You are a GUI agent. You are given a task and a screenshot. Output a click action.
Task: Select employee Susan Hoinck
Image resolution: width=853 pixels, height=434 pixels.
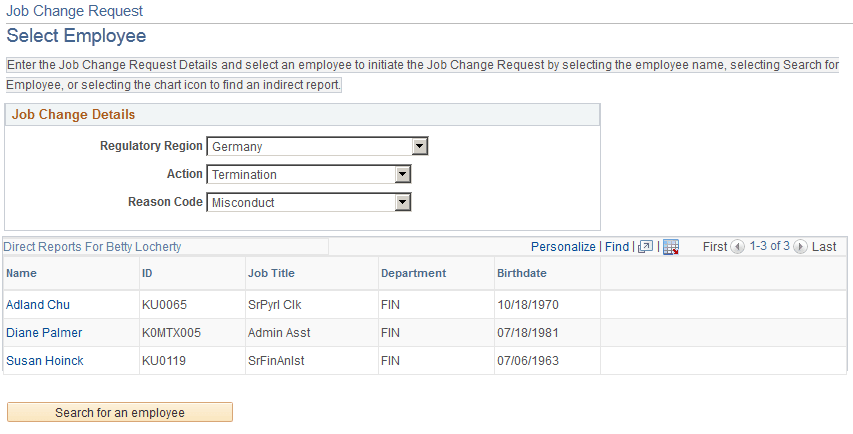(x=45, y=361)
